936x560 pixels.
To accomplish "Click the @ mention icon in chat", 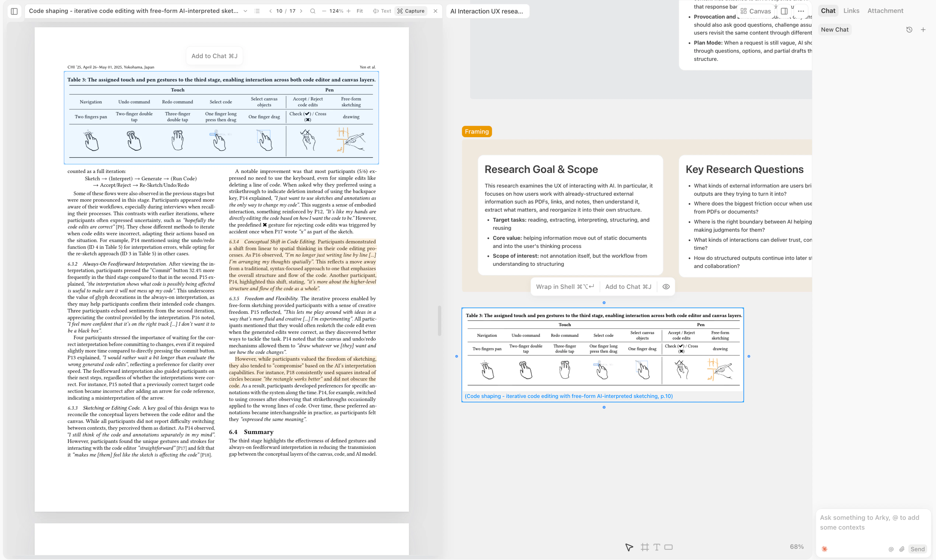I will click(891, 549).
